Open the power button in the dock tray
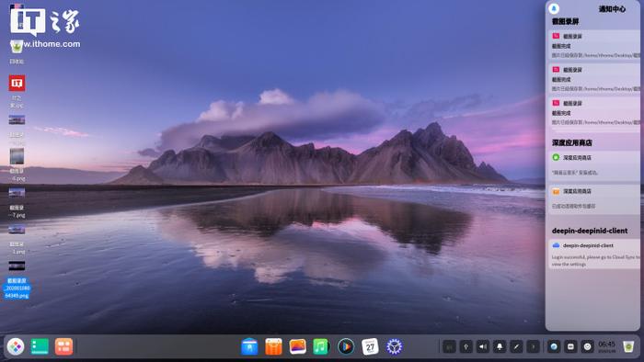Image resolution: width=644 pixels, height=362 pixels. [587, 346]
